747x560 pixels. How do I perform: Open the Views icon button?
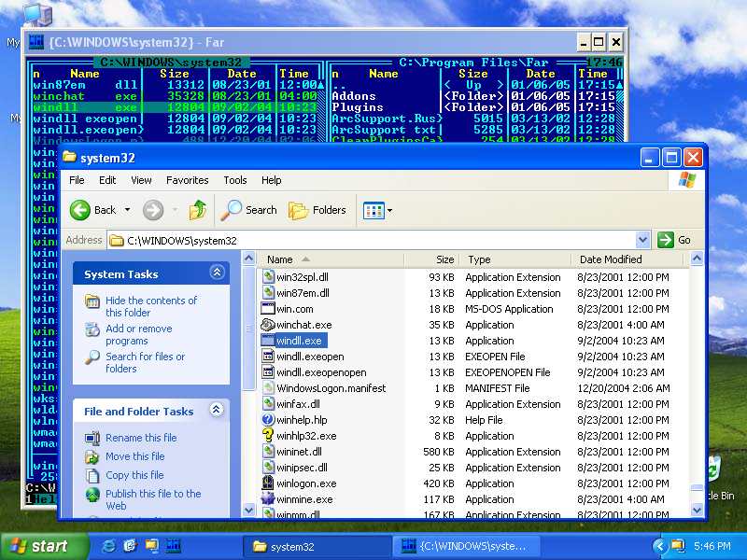click(373, 210)
